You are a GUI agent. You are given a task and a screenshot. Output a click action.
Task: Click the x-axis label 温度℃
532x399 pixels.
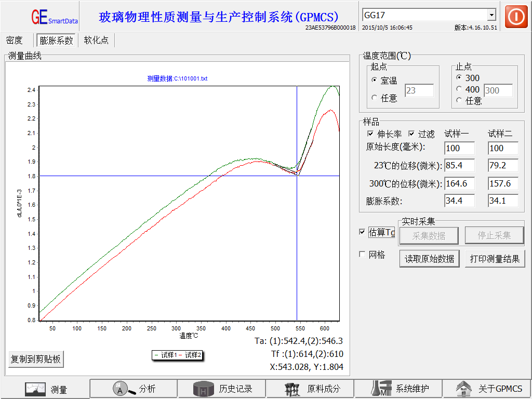tap(189, 336)
